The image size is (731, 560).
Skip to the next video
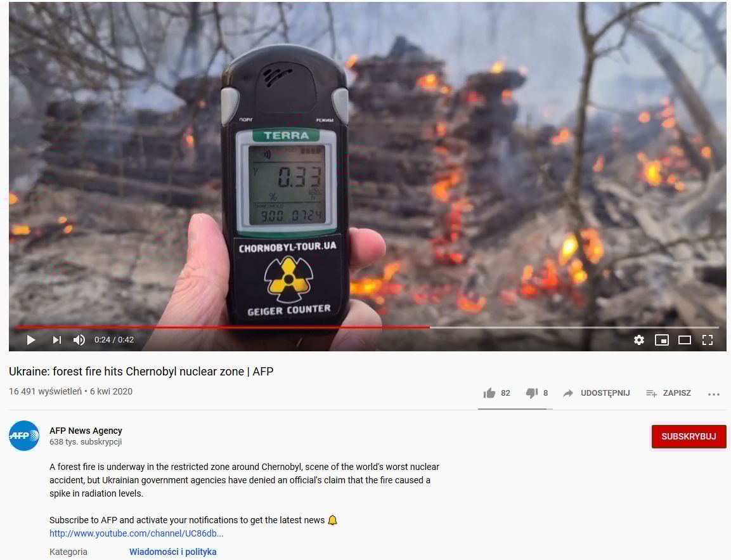click(57, 340)
